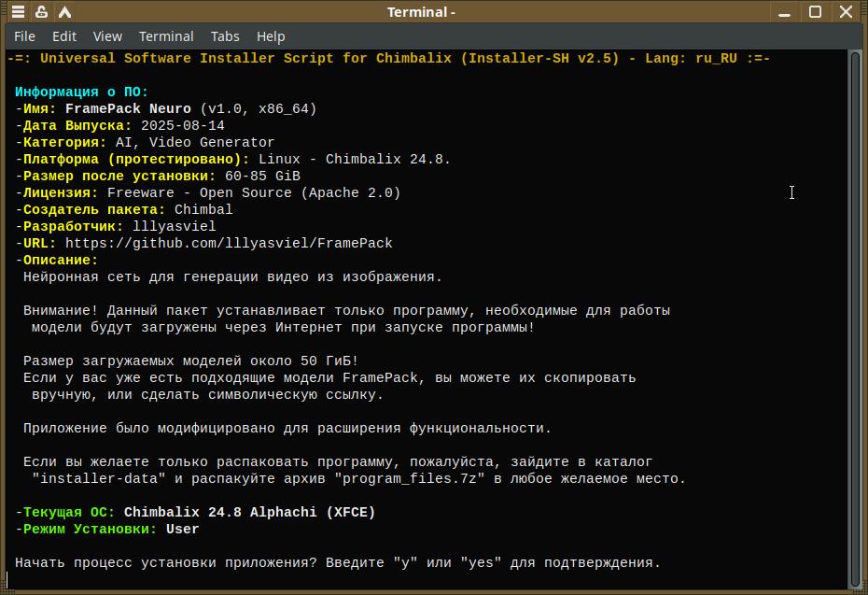Viewport: 868px width, 595px height.
Task: Maximize the Terminal window
Action: 815,12
